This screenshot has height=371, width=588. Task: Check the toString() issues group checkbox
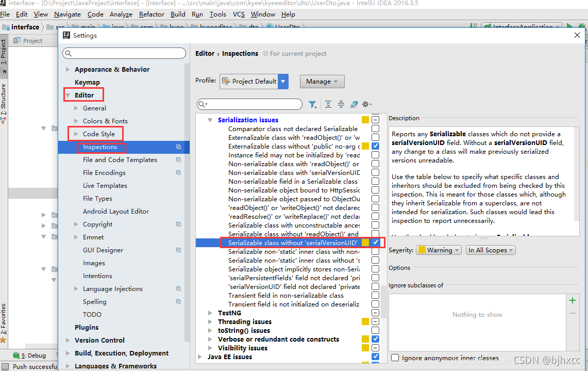pyautogui.click(x=375, y=330)
